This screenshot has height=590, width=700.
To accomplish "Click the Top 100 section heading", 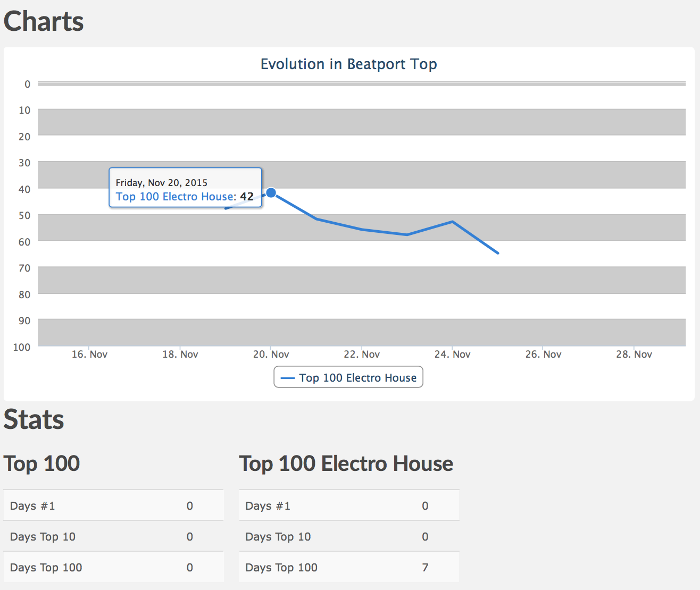I will point(41,463).
